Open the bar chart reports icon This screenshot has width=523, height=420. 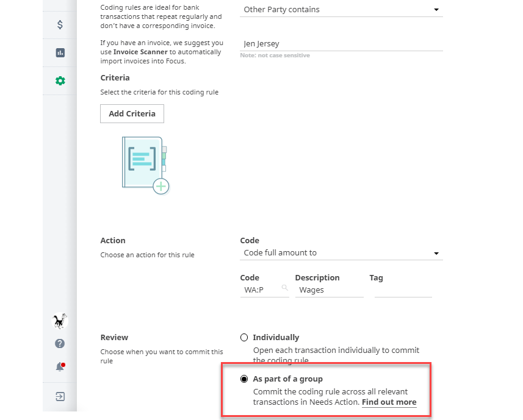point(60,52)
